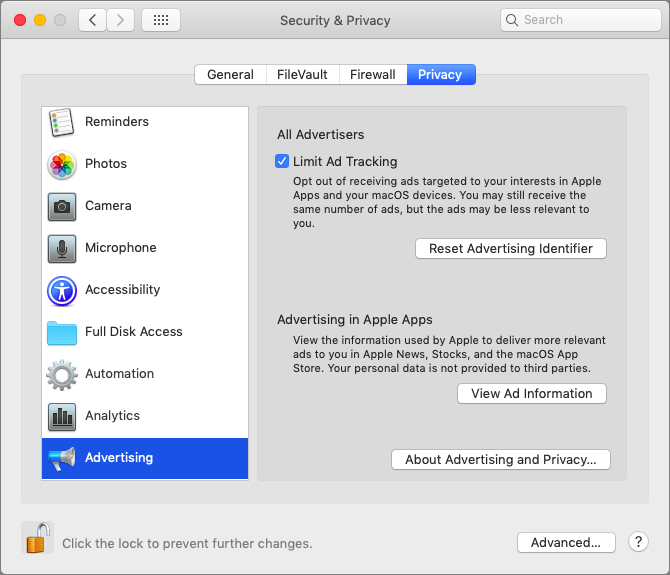Click the Camera icon in sidebar
The image size is (670, 575).
click(x=62, y=207)
